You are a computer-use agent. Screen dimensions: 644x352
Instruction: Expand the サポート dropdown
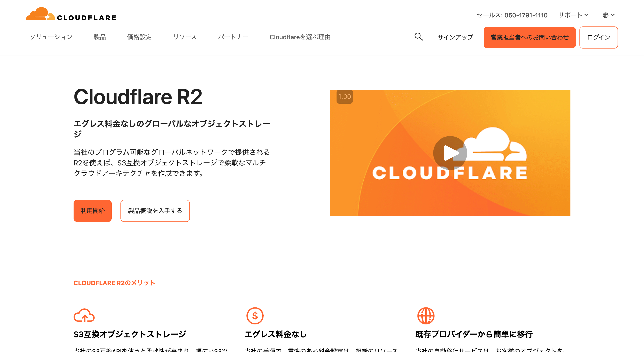573,15
